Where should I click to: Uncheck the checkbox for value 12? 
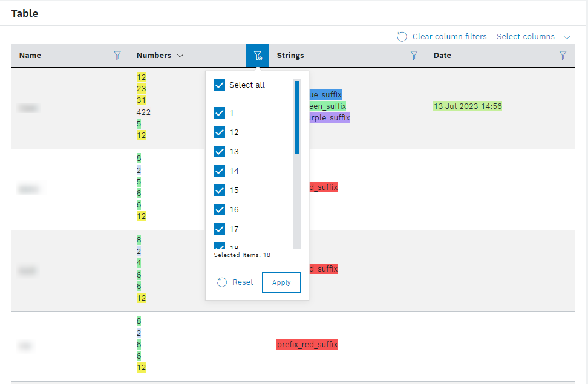[220, 132]
